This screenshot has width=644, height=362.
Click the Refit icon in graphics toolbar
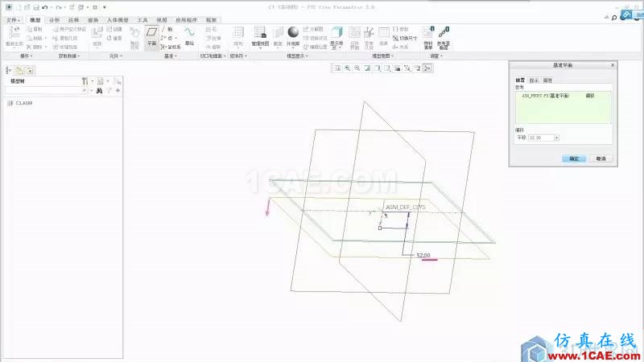[337, 68]
